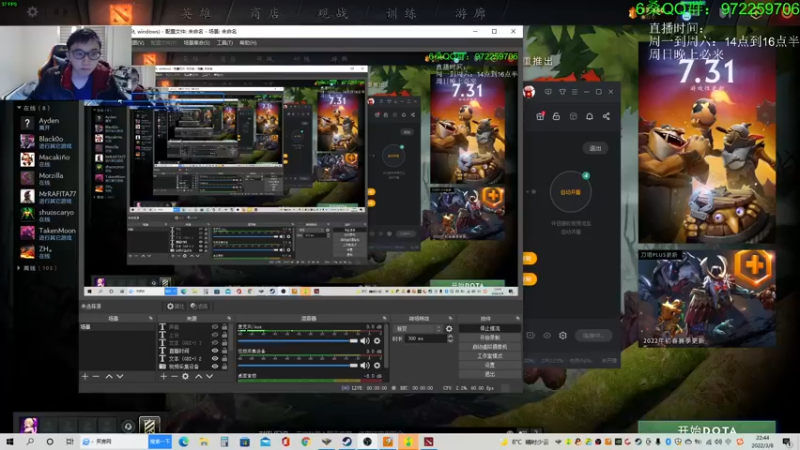
Task: Open the Tools menu in the OBS menu bar
Action: click(x=225, y=43)
